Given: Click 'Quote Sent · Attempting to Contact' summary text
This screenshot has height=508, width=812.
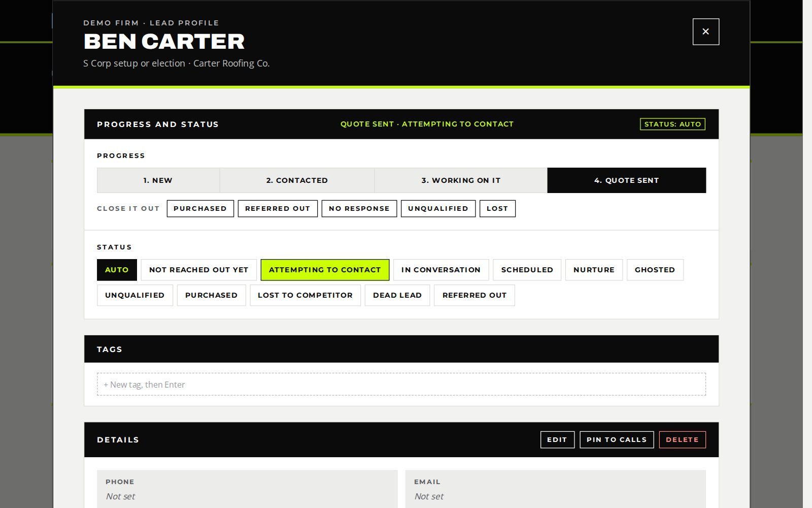Looking at the screenshot, I should pyautogui.click(x=427, y=124).
